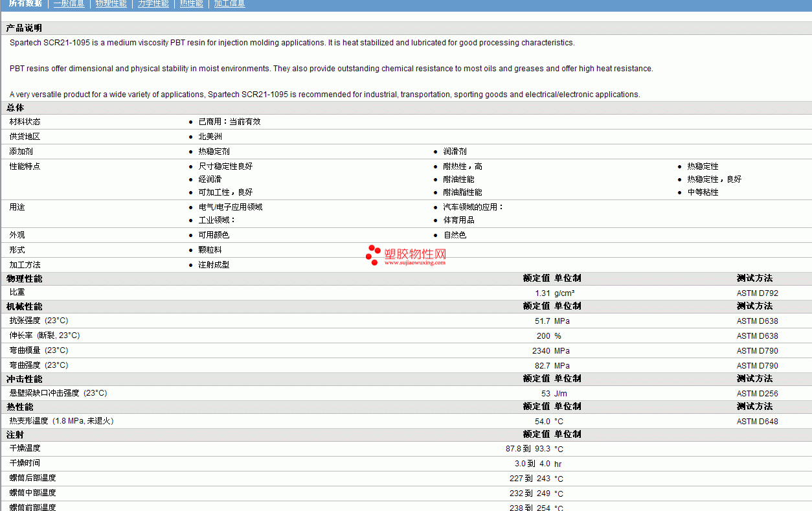Click the 82.7 flexural strength value
The width and height of the screenshot is (812, 511).
[543, 366]
